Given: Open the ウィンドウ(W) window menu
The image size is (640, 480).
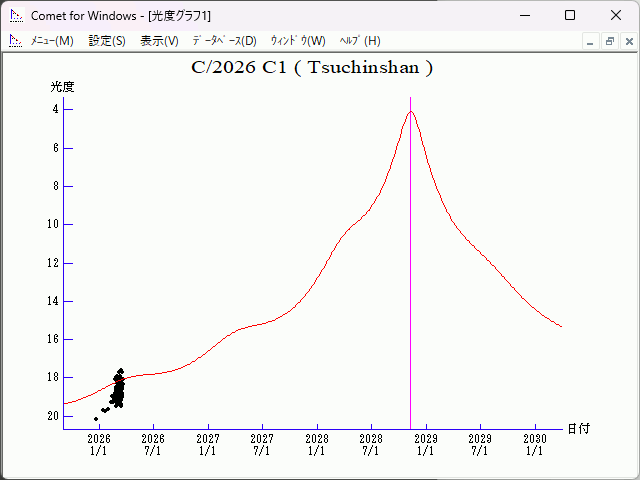Looking at the screenshot, I should click(x=297, y=41).
